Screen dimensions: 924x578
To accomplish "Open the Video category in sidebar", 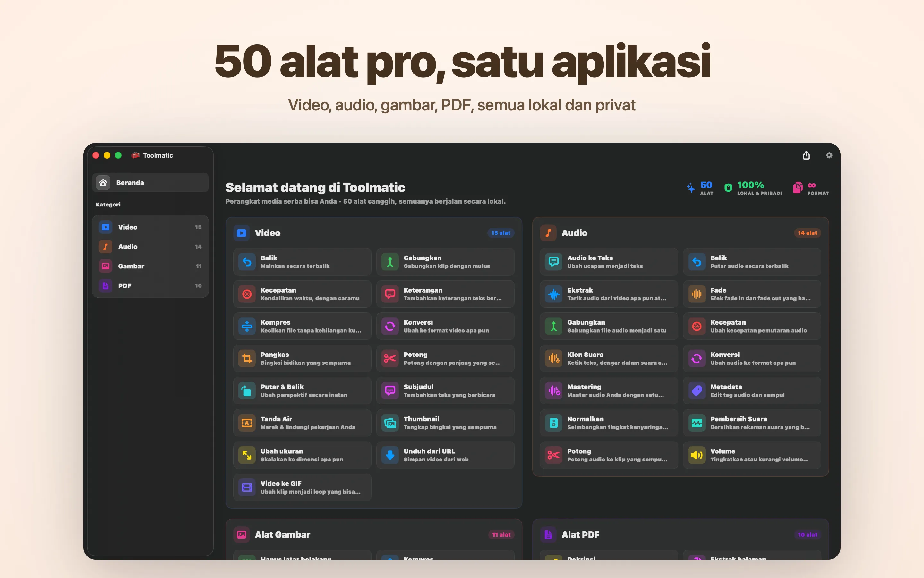I will [x=150, y=227].
